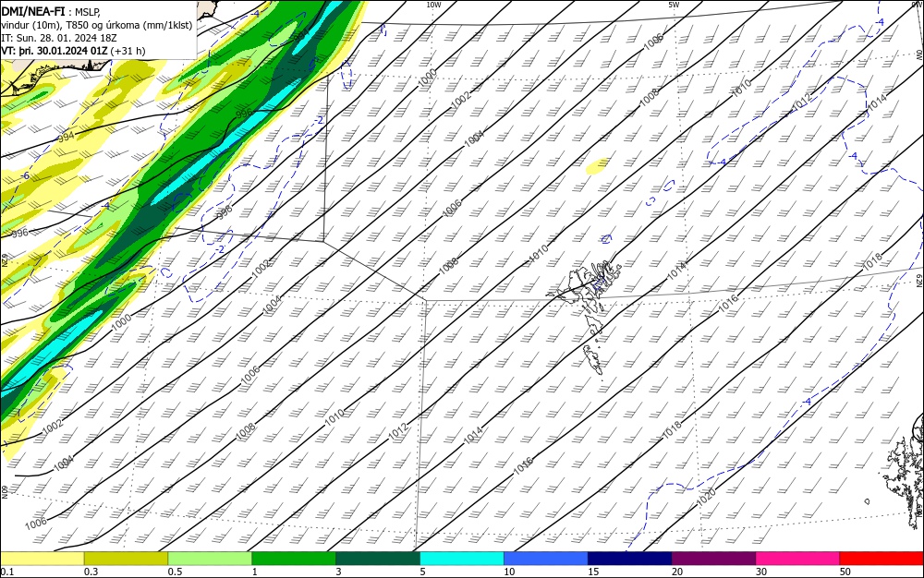Click the '0.1' legend scale value
This screenshot has height=578, width=924.
pos(7,572)
